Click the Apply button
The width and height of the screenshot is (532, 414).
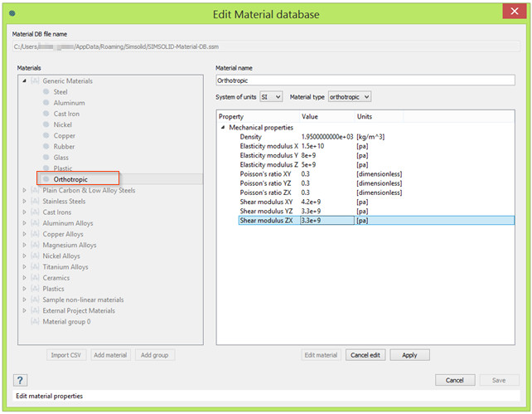pos(409,355)
